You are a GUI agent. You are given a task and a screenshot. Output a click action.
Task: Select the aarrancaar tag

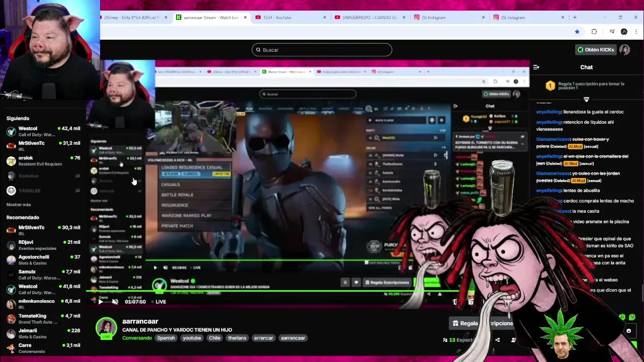293,338
